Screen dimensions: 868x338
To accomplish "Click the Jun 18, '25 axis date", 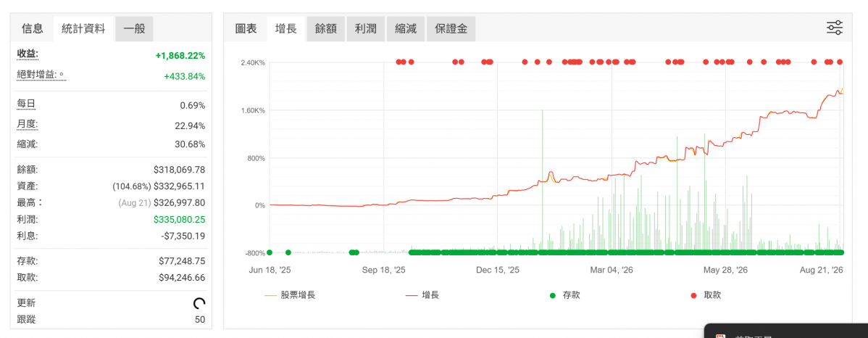I will (270, 271).
